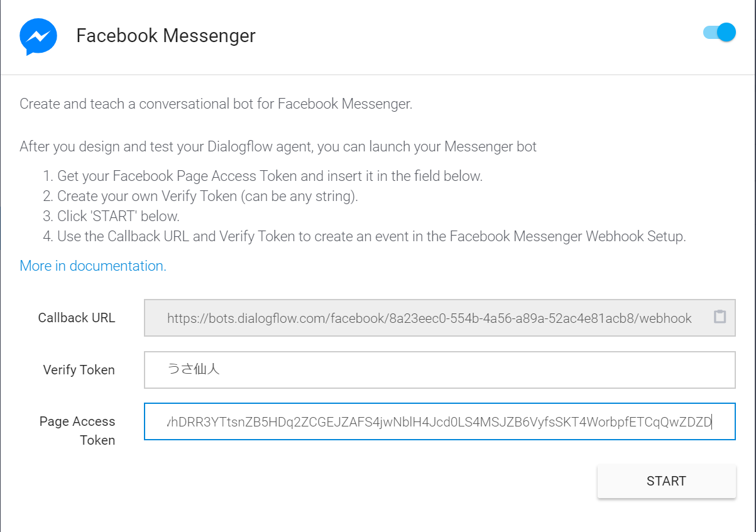Open the "More in documentation" link
This screenshot has height=532, width=756.
(93, 266)
